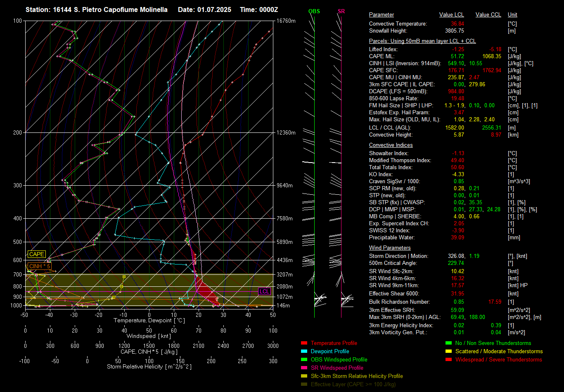
Task: Click the 9640m height label
Action: pos(285,185)
